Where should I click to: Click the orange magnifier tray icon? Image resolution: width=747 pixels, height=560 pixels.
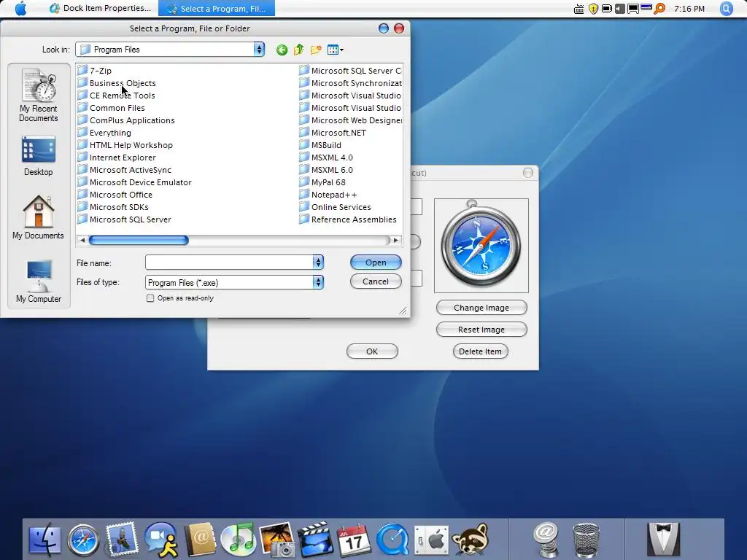(659, 9)
